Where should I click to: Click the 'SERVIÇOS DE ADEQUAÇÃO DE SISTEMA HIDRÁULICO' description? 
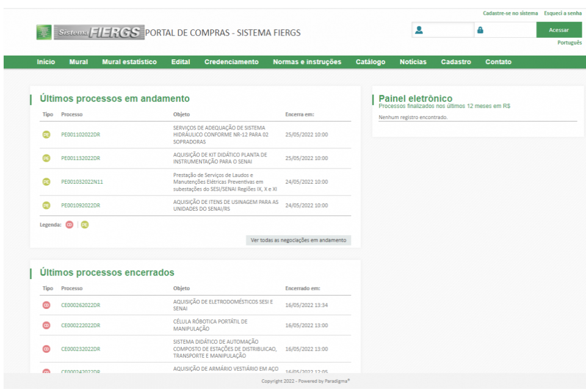tap(220, 134)
